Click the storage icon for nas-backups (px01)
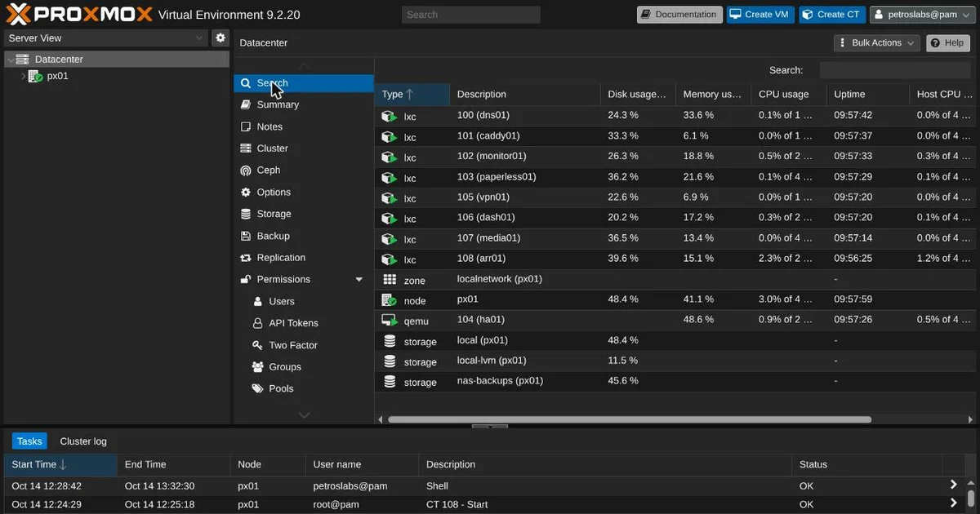980x514 pixels. click(x=390, y=381)
